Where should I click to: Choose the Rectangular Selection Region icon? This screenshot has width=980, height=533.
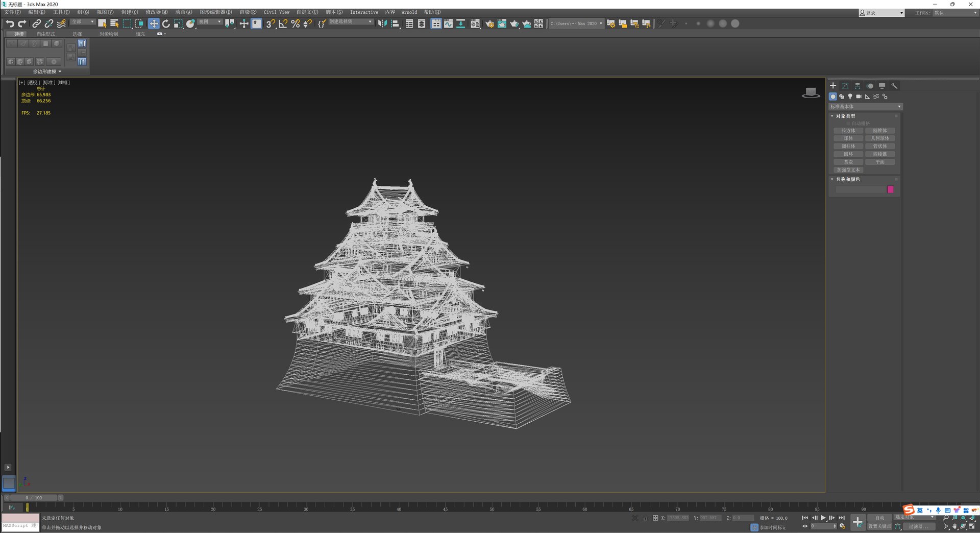(127, 23)
